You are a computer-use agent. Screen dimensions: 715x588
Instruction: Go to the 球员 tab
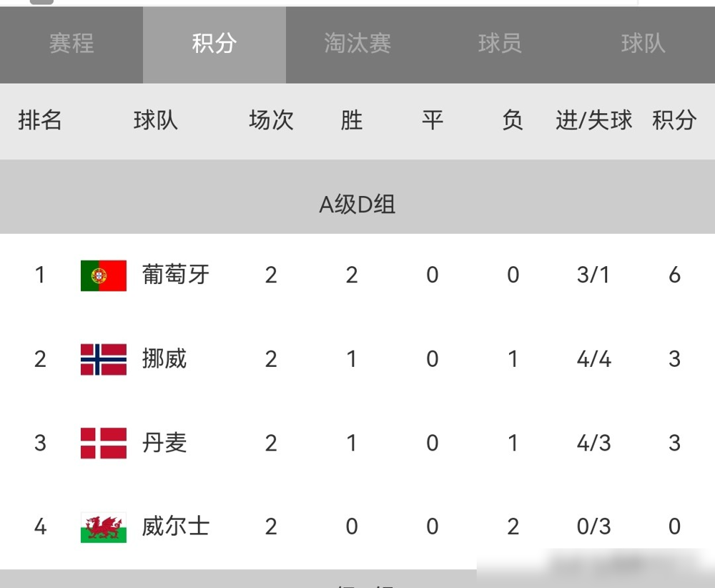[x=500, y=44]
